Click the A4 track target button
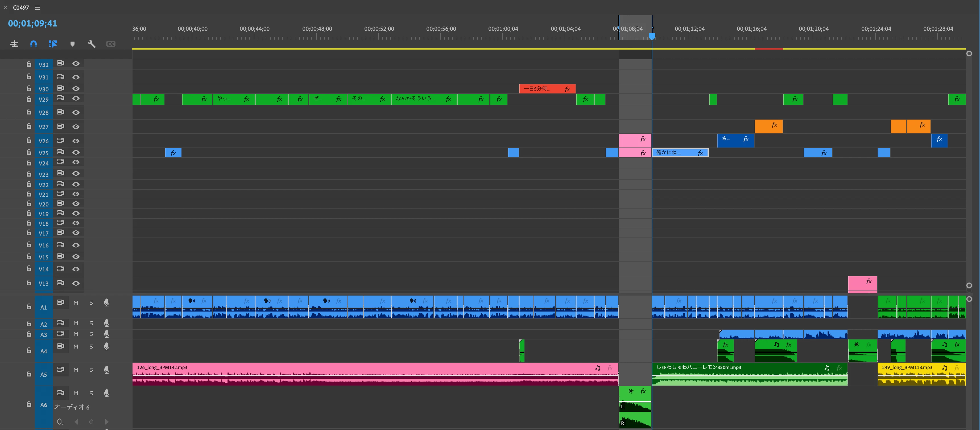This screenshot has height=430, width=980. point(44,351)
